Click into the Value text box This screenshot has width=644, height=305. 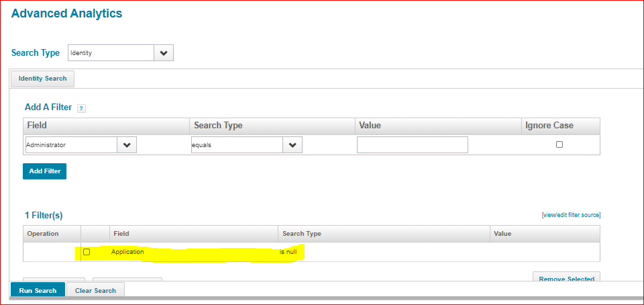tap(412, 145)
